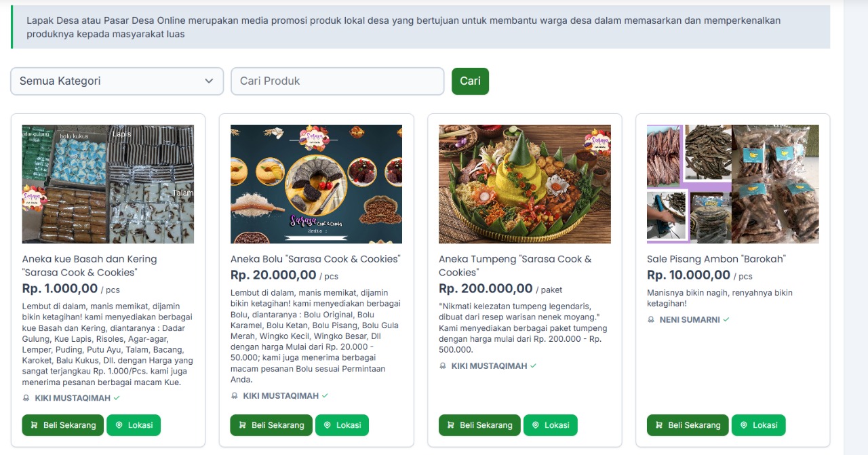Viewport: 868px width, 455px height.
Task: Click the Aneka kue Basah product thumbnail
Action: pos(108,184)
